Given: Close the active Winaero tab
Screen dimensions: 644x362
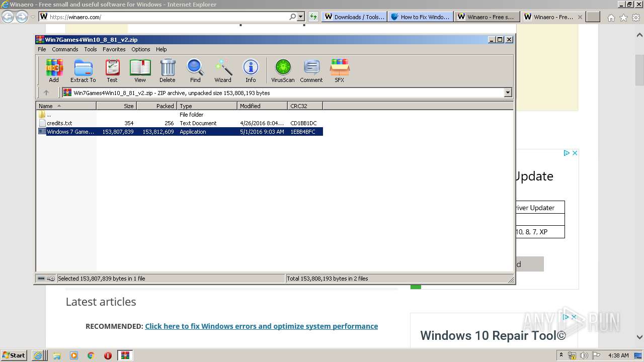Looking at the screenshot, I should point(580,17).
